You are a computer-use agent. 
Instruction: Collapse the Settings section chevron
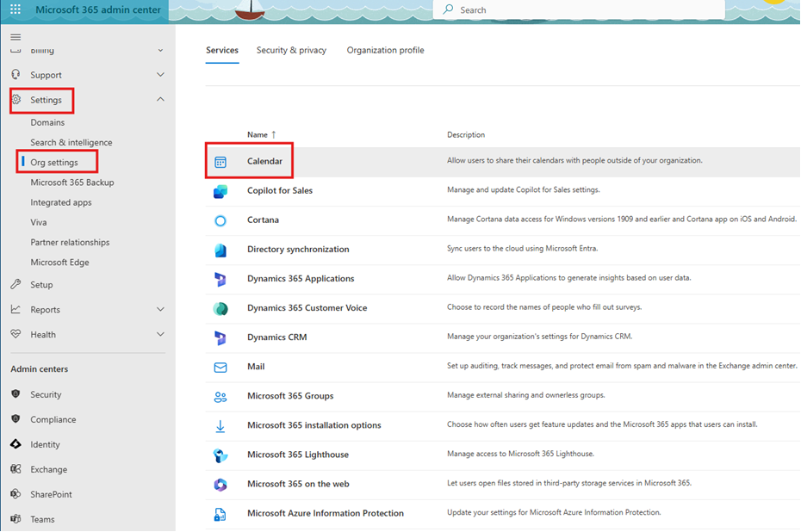(x=160, y=99)
